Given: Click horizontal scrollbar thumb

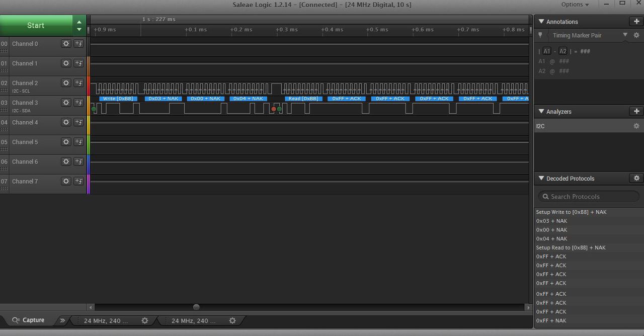Looking at the screenshot, I should pos(196,307).
